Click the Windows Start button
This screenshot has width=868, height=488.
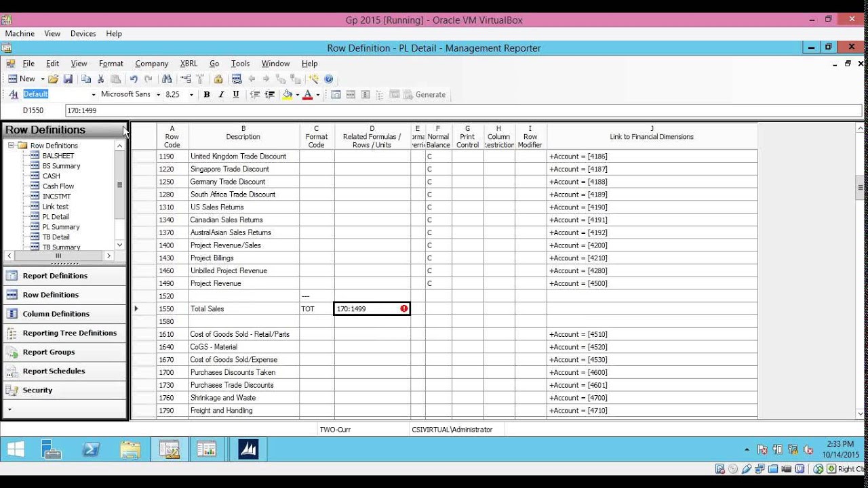pos(15,449)
